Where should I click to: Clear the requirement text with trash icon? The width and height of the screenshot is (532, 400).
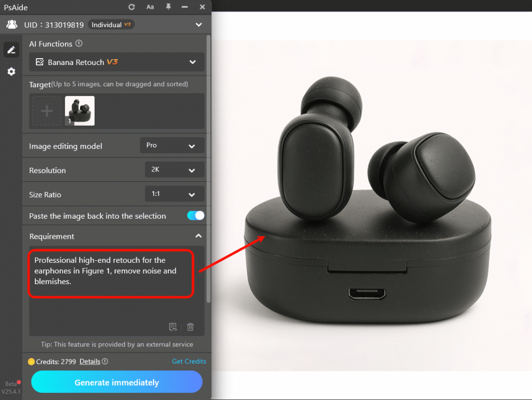(x=190, y=327)
